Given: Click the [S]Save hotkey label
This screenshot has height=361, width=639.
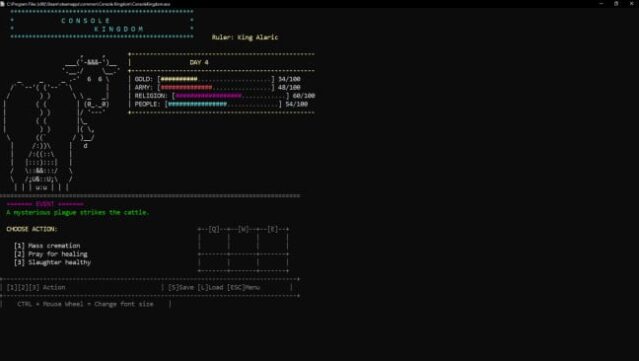Looking at the screenshot, I should coord(181,287).
